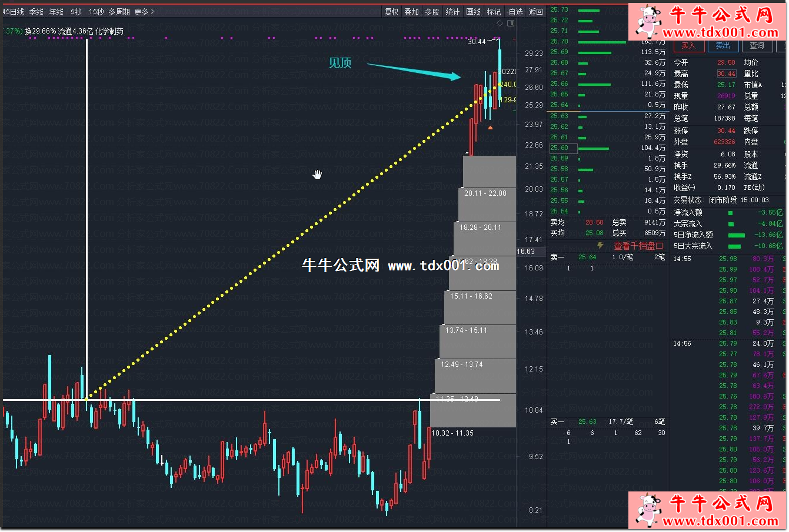Click the 外盘 value 623326

coord(724,142)
